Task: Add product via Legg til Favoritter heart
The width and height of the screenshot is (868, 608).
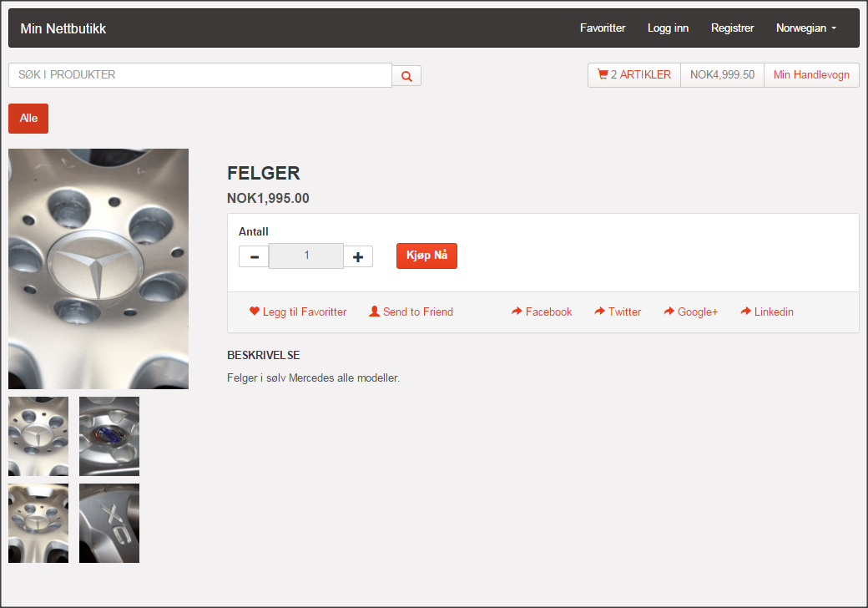Action: (298, 312)
